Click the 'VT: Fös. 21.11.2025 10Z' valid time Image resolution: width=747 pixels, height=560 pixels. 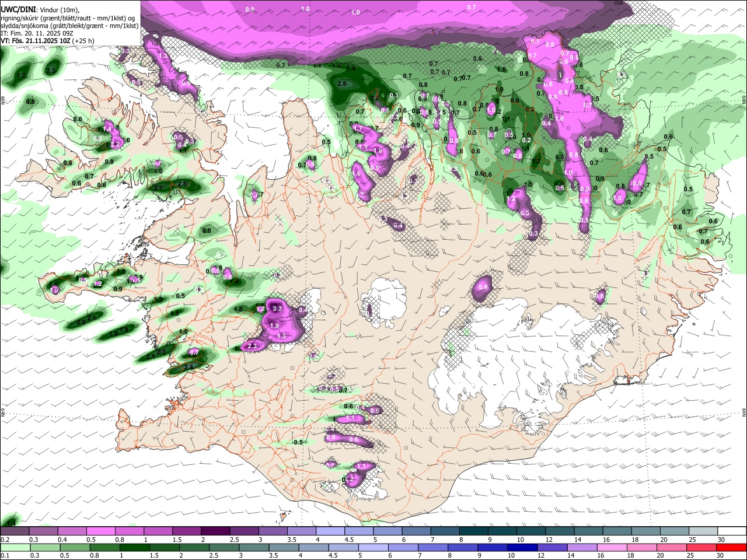(x=36, y=41)
